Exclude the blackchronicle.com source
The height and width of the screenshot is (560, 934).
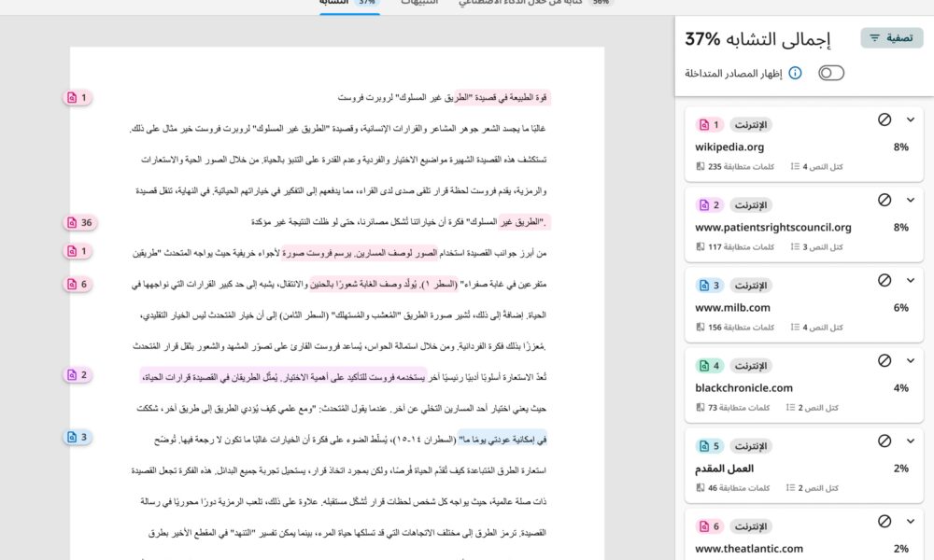point(884,360)
